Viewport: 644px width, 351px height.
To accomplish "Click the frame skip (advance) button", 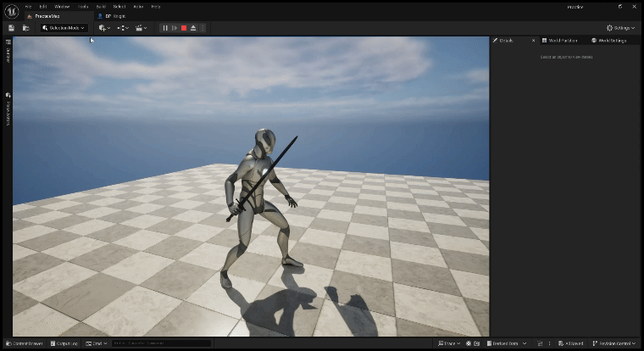I will point(175,28).
